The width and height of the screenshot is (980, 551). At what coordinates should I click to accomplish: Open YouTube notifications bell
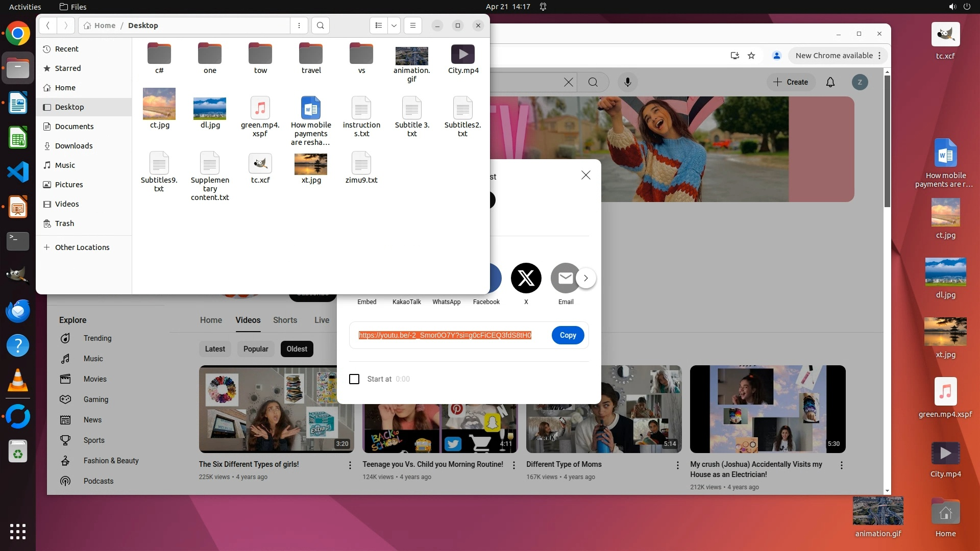click(830, 82)
